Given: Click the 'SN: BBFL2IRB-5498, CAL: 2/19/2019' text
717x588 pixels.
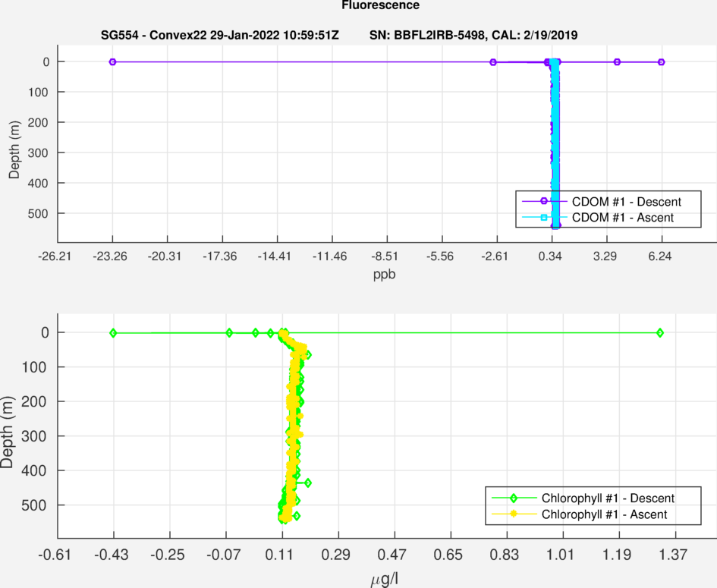Looking at the screenshot, I should point(473,35).
